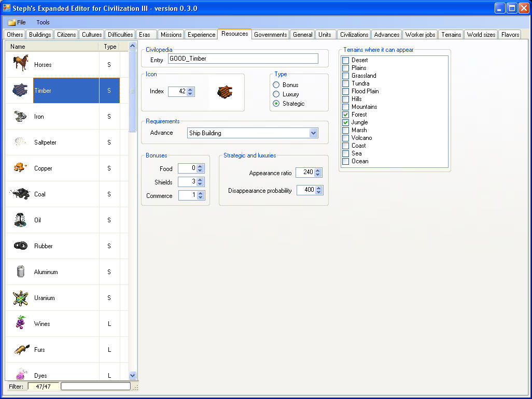Switch to the Units tab
This screenshot has height=399, width=532.
(x=325, y=35)
